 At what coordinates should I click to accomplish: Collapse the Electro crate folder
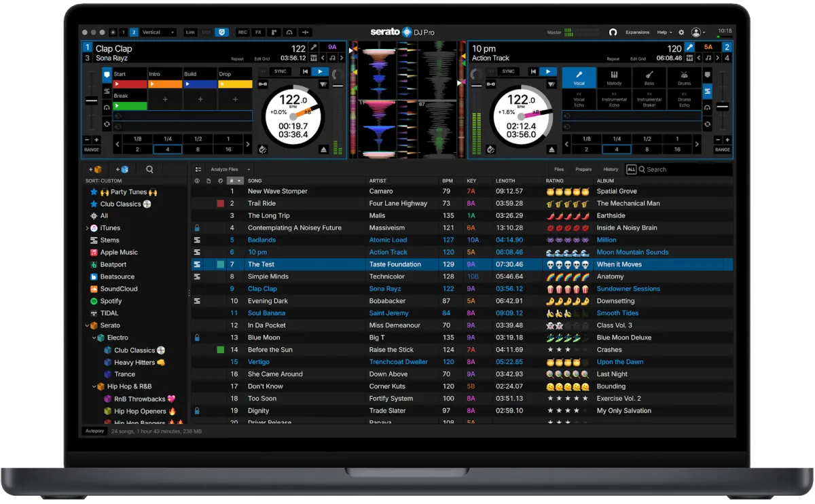pos(94,338)
